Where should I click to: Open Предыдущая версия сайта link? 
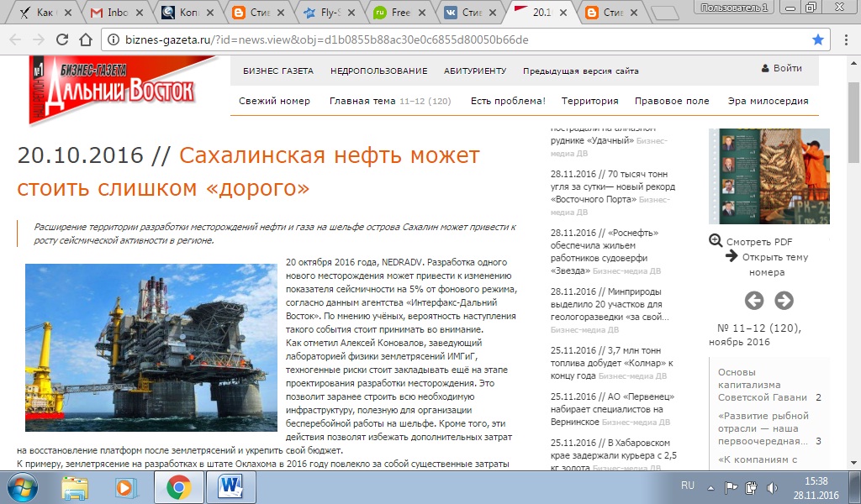click(x=580, y=71)
